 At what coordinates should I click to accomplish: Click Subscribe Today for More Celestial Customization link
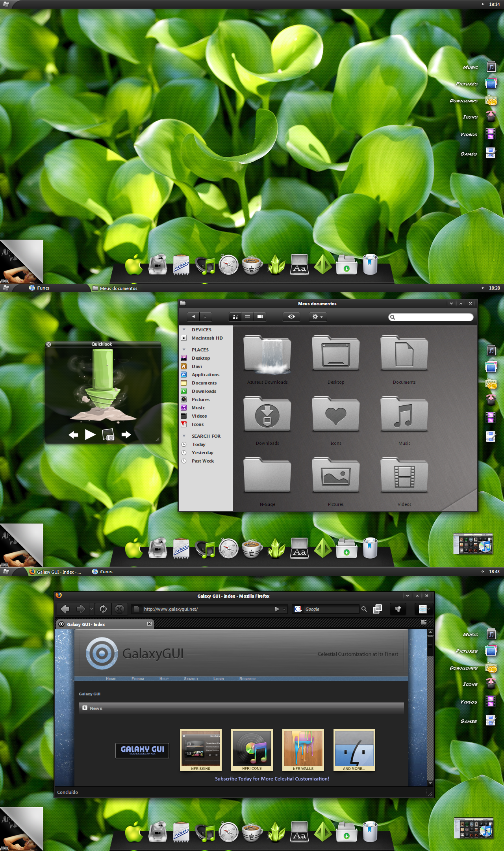click(272, 779)
